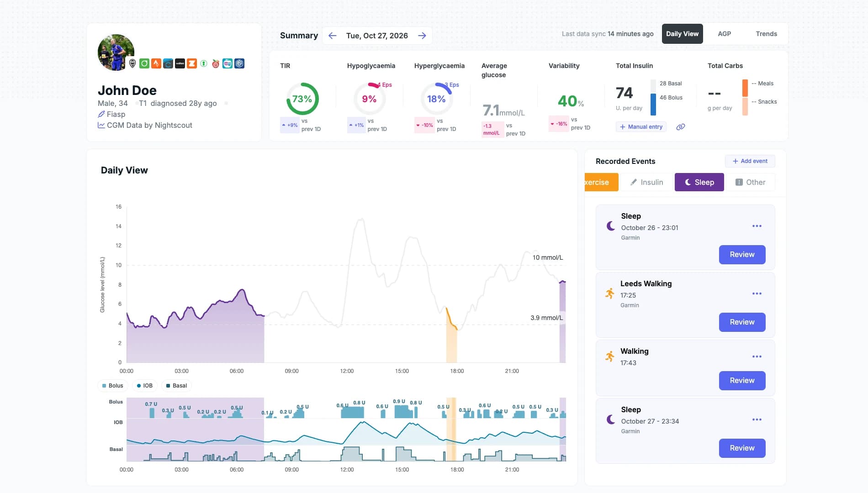This screenshot has width=868, height=493.
Task: Open the more options menu for the October 26 Sleep event
Action: tap(757, 226)
